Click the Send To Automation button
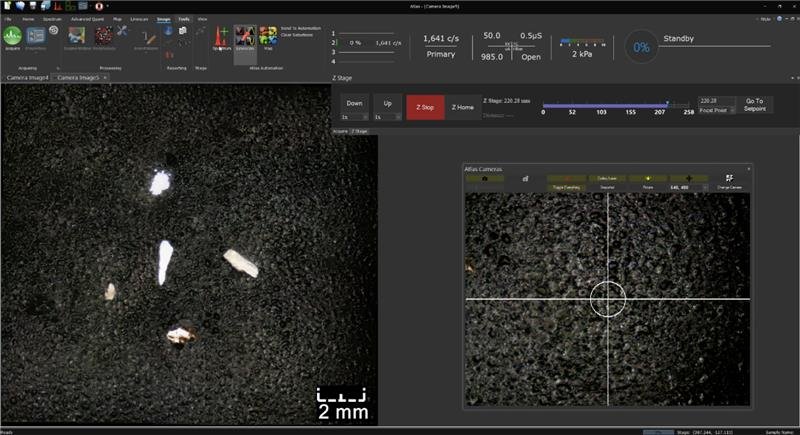Viewport: 800px width, 435px height. pyautogui.click(x=301, y=29)
